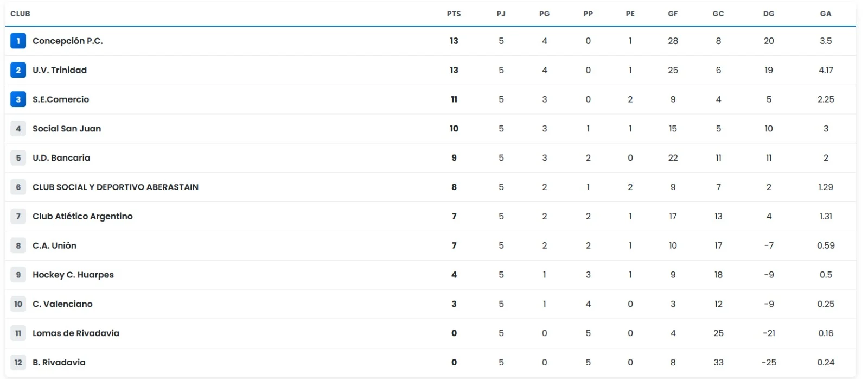The image size is (868, 379).
Task: Click the GA column header
Action: click(826, 14)
